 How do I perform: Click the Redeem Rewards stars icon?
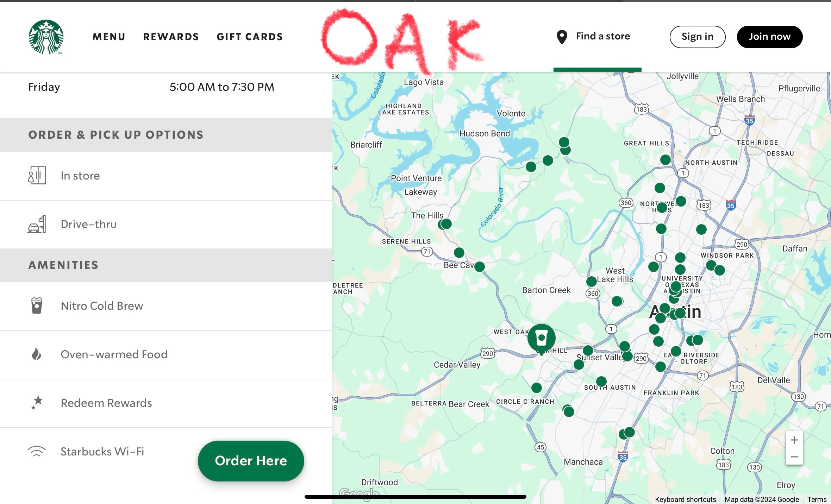coord(37,403)
